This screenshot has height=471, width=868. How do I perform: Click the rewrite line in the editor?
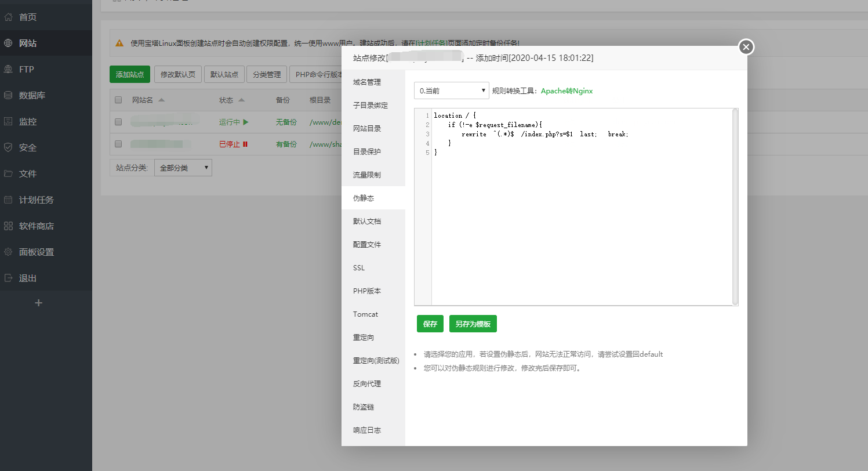545,134
